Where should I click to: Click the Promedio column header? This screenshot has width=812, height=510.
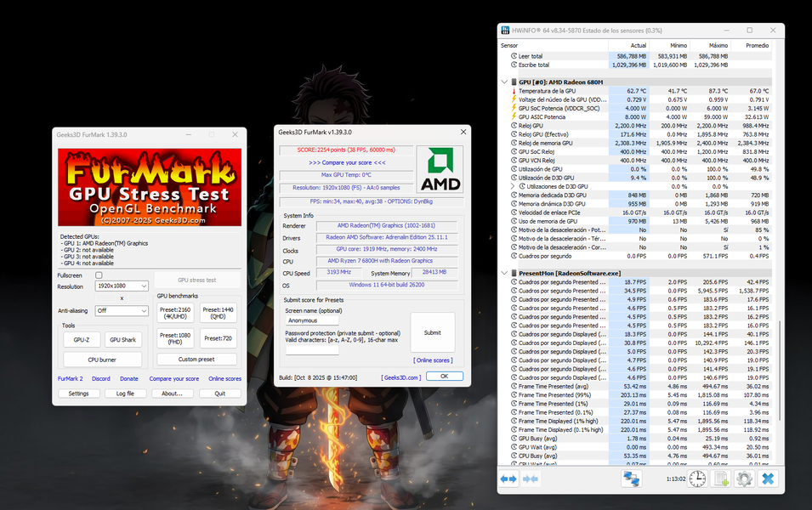tap(757, 45)
